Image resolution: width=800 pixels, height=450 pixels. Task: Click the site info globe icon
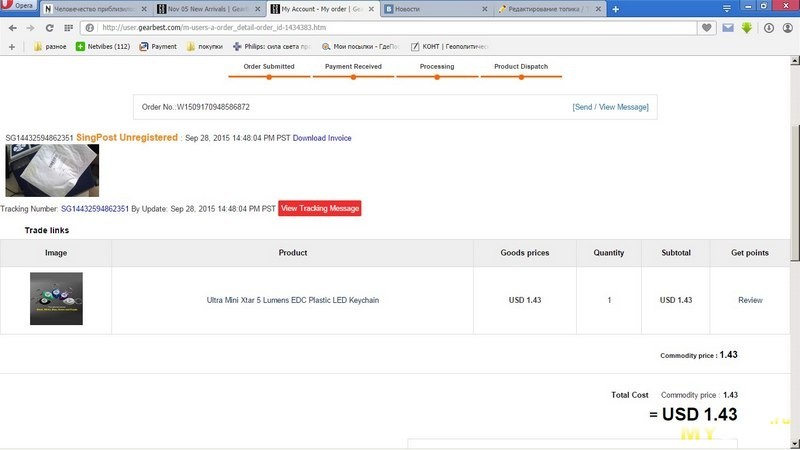[90, 28]
